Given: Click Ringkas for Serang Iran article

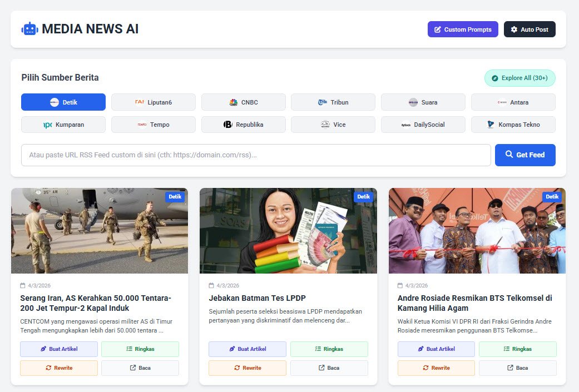Looking at the screenshot, I should 140,349.
